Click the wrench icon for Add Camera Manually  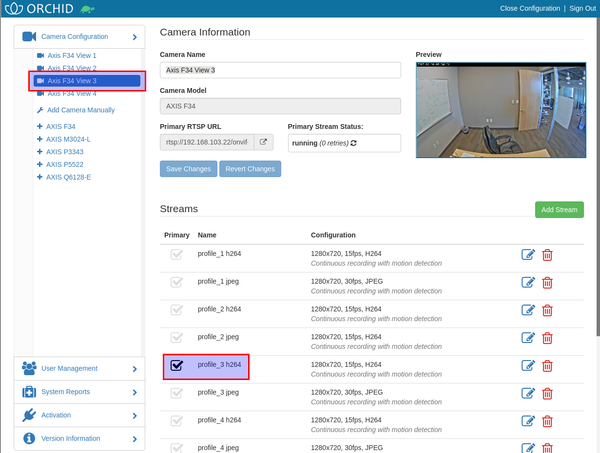(x=40, y=110)
